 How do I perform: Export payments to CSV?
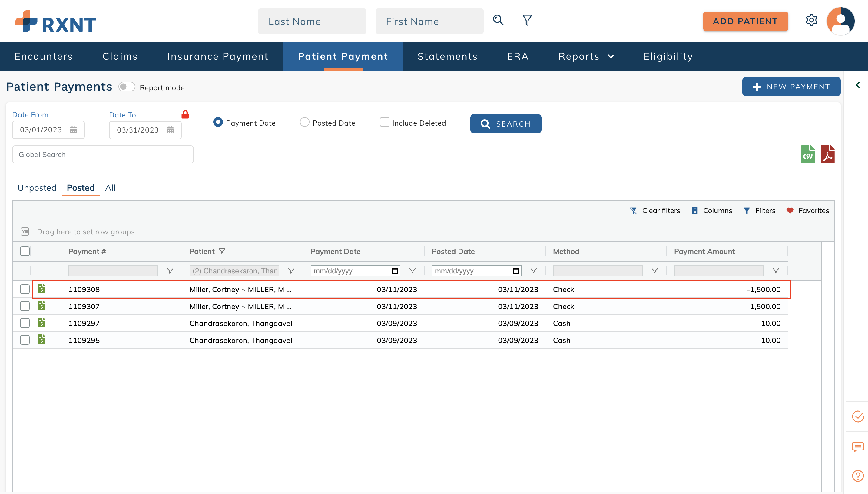[x=807, y=154]
